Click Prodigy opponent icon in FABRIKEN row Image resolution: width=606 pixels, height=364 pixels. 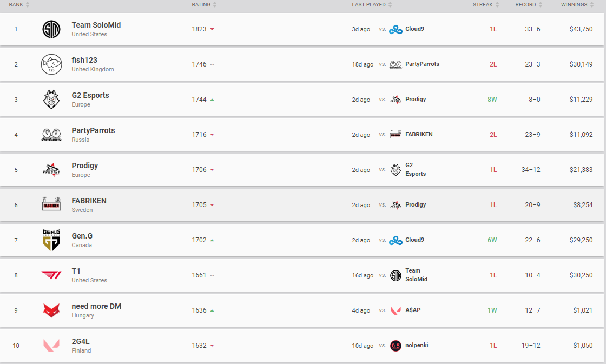coord(396,205)
